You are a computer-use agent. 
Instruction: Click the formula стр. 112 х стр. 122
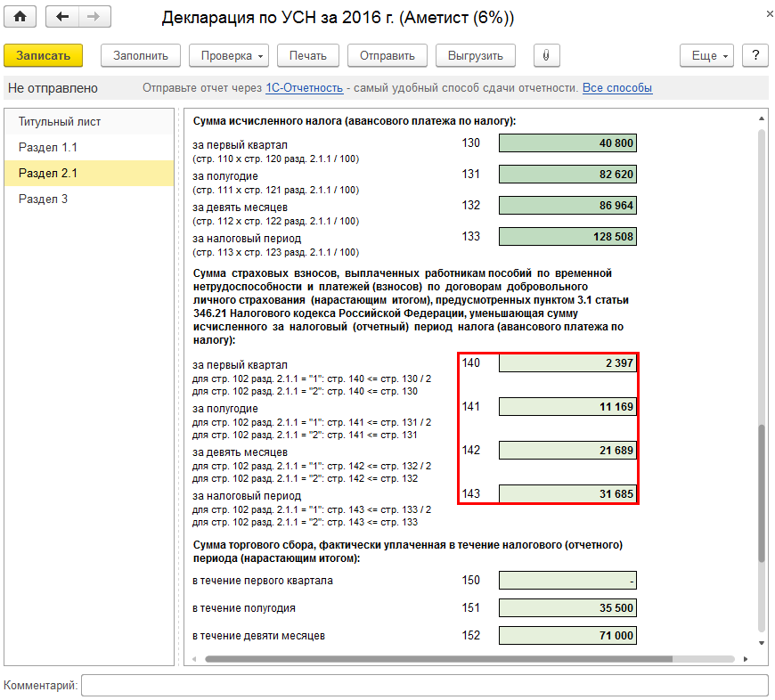[276, 222]
